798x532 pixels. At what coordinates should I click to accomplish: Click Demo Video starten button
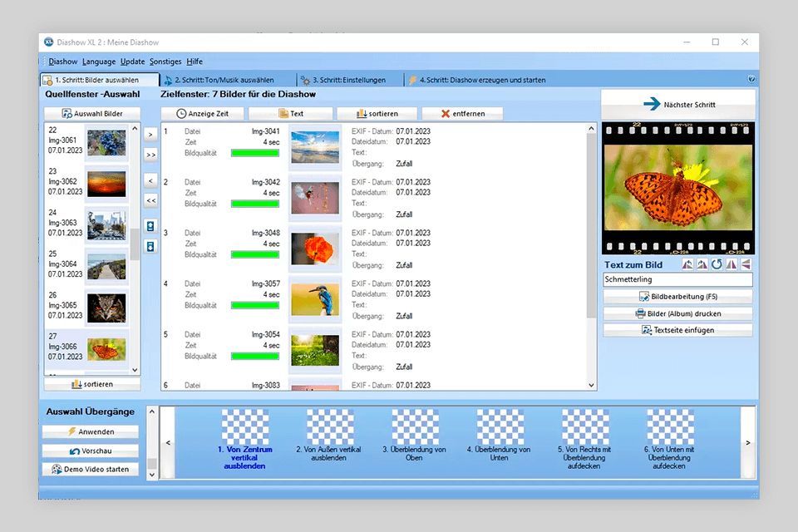(x=91, y=470)
